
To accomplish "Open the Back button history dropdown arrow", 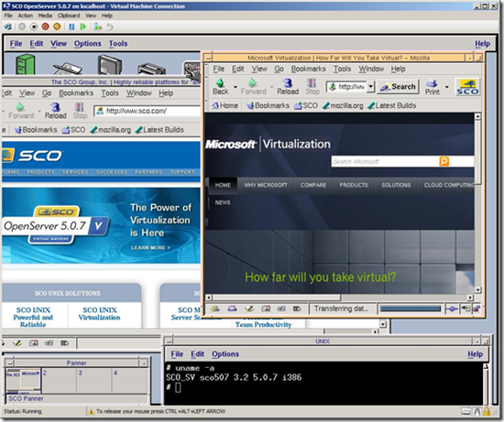I will (235, 87).
